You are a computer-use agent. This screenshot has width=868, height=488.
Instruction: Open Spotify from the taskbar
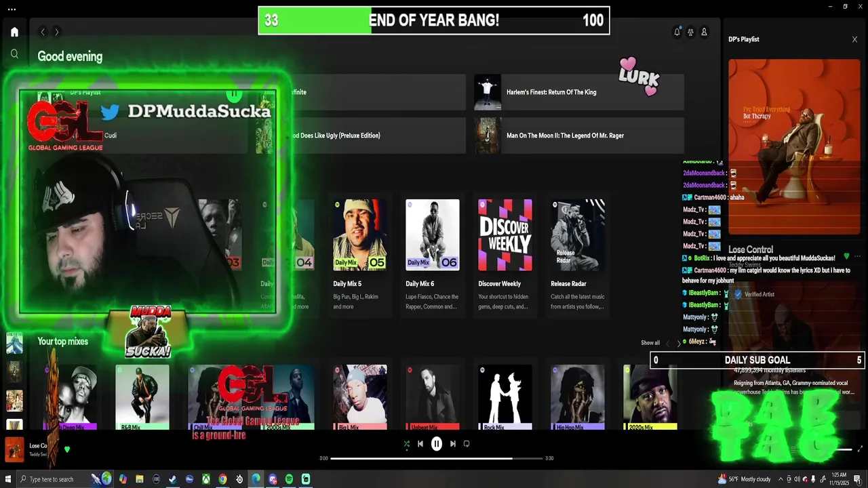pyautogui.click(x=289, y=479)
